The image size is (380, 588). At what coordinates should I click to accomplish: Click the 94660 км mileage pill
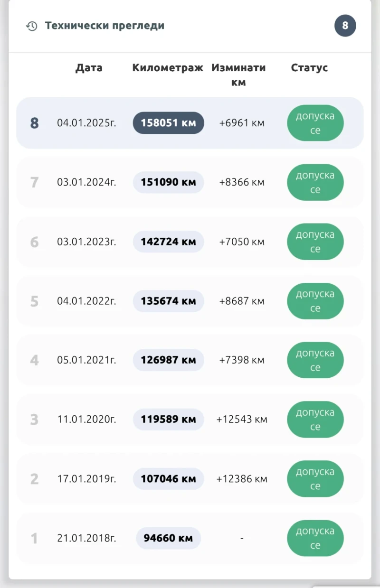(x=168, y=538)
